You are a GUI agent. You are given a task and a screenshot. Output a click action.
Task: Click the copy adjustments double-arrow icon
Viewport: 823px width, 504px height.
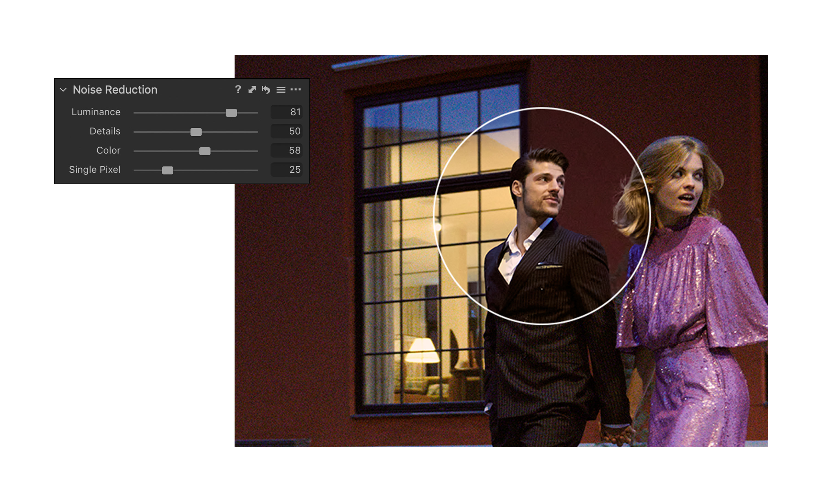point(252,89)
